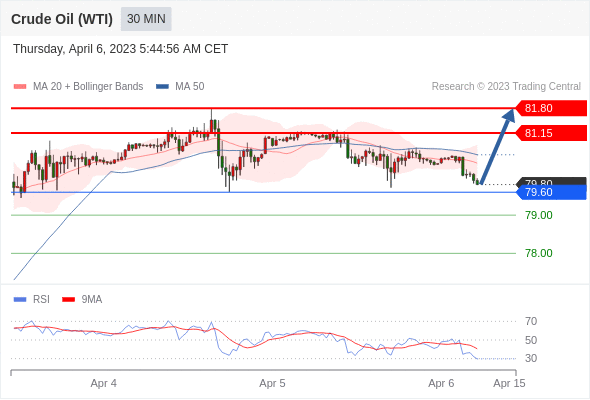Viewport: 590px width, 400px height.
Task: Select the 81.80 resistance price tag
Action: 551,108
